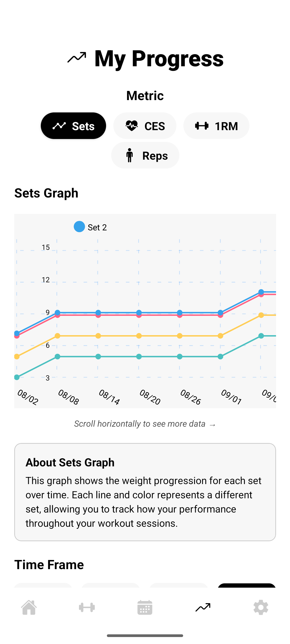Open the settings gear tab
Image resolution: width=290 pixels, height=644 pixels.
261,607
